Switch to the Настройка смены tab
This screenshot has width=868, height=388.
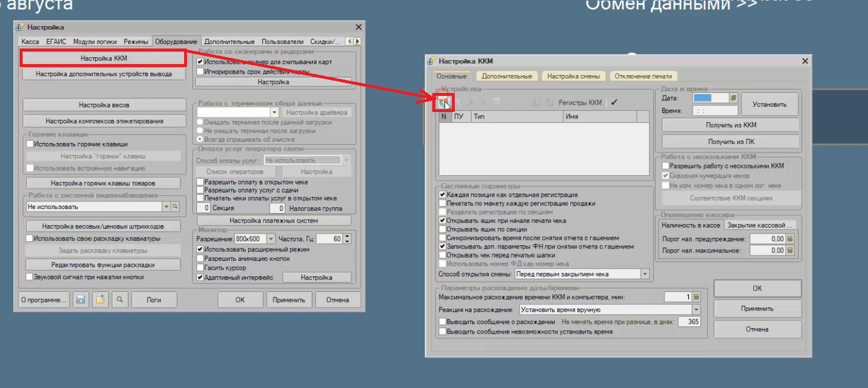[x=574, y=76]
